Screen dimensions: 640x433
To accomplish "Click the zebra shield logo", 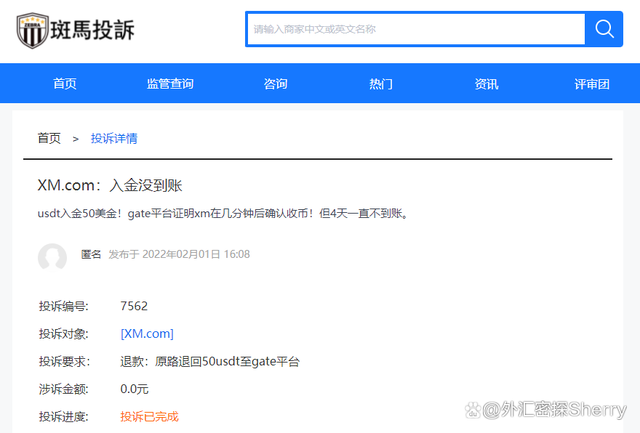I will 32,30.
